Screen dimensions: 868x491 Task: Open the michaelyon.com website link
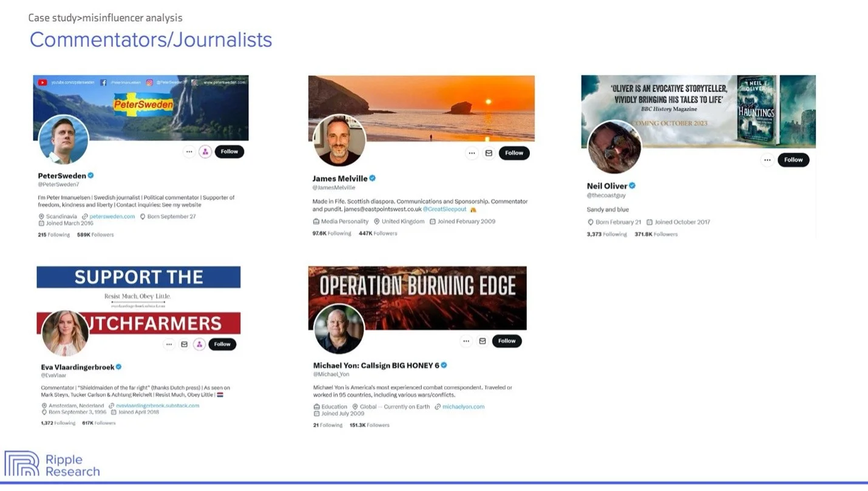pos(463,407)
